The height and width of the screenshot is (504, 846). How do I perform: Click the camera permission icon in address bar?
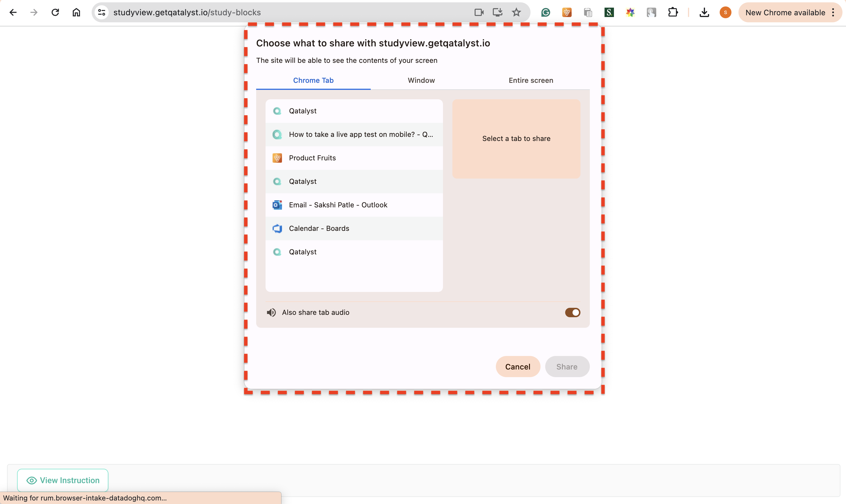click(x=479, y=13)
